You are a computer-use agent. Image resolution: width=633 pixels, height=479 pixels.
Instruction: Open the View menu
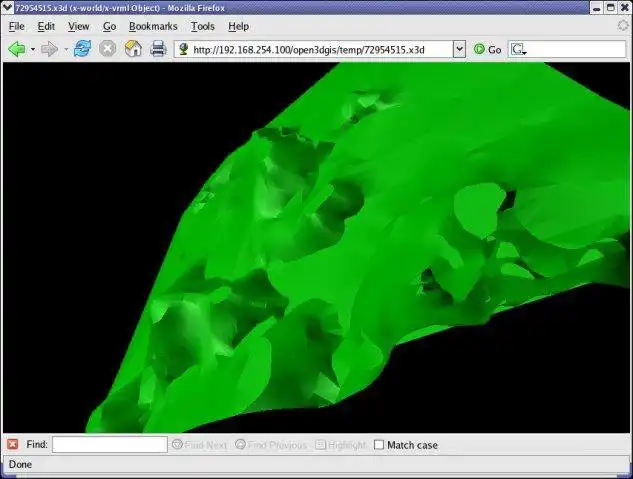[78, 26]
